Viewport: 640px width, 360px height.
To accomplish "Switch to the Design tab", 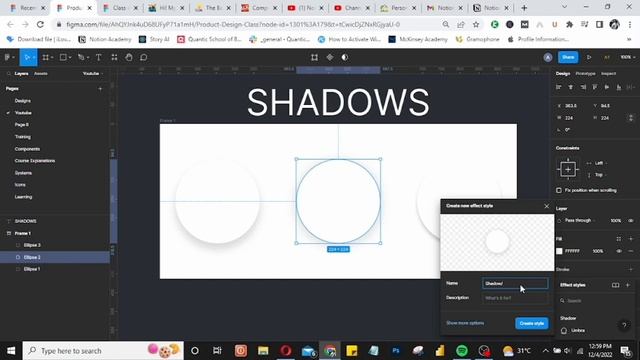I will tap(563, 73).
